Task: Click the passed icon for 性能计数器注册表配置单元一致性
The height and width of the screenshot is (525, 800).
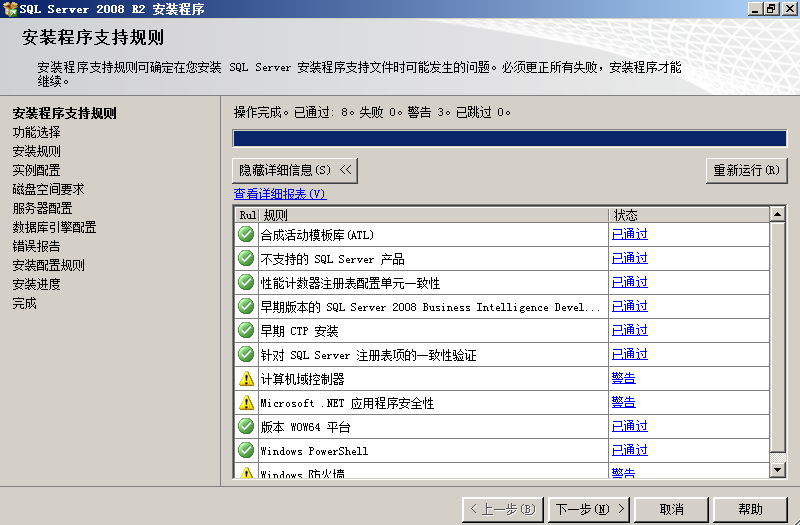Action: [246, 282]
